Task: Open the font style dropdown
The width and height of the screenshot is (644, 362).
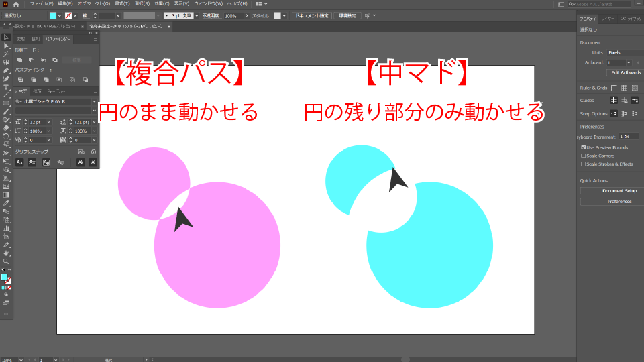Action: pyautogui.click(x=94, y=111)
